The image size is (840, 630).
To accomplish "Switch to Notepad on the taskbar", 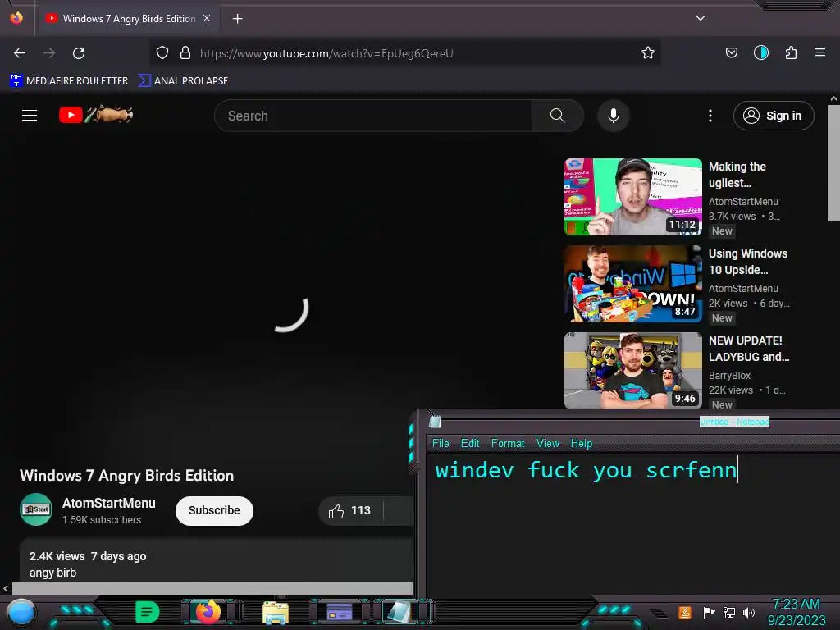I will [x=399, y=612].
